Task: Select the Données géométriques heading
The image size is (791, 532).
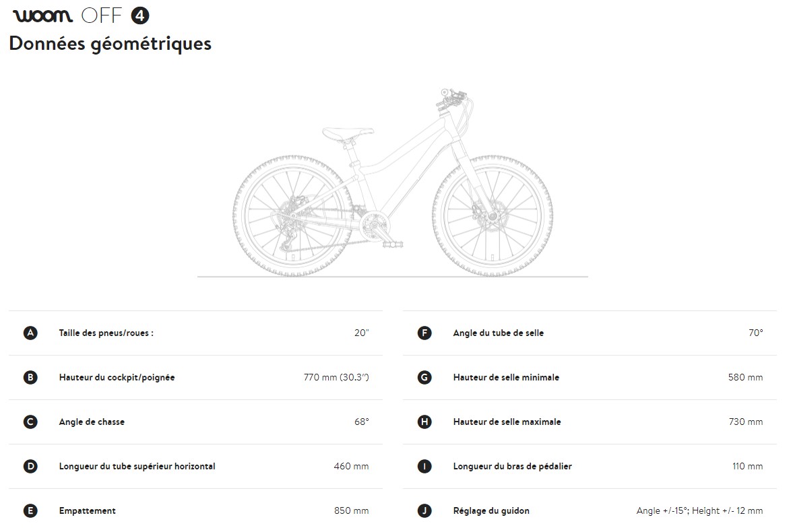Action: (110, 43)
